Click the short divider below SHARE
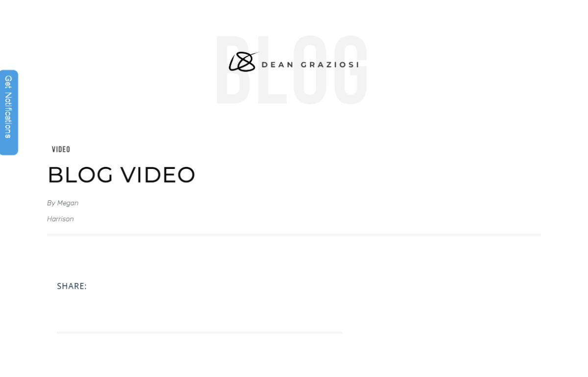Viewport: 588px width, 377px height. pos(199,332)
